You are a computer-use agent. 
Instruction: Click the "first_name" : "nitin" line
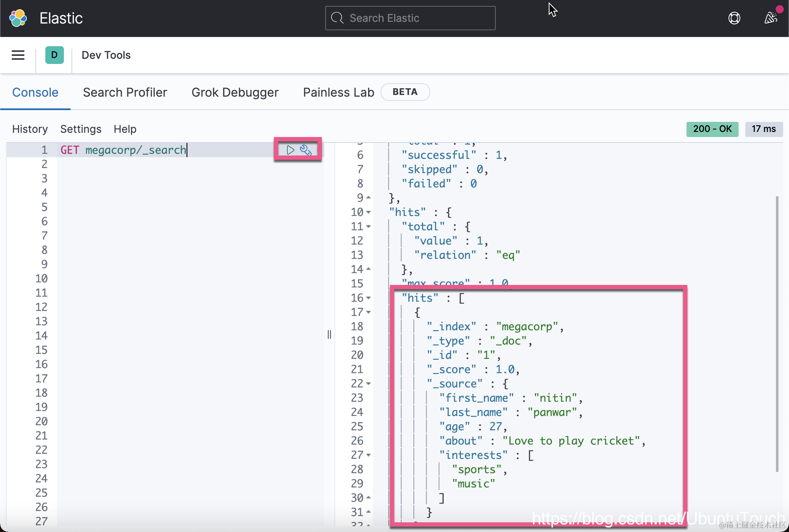[x=511, y=398]
